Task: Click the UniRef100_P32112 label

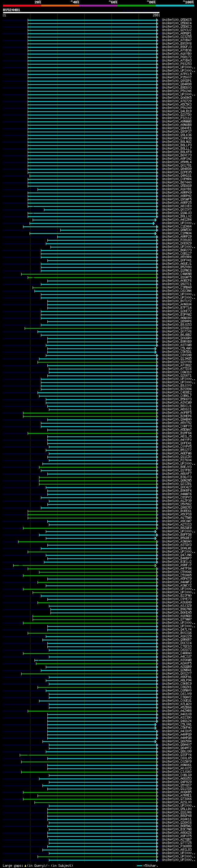Action: click(x=177, y=118)
